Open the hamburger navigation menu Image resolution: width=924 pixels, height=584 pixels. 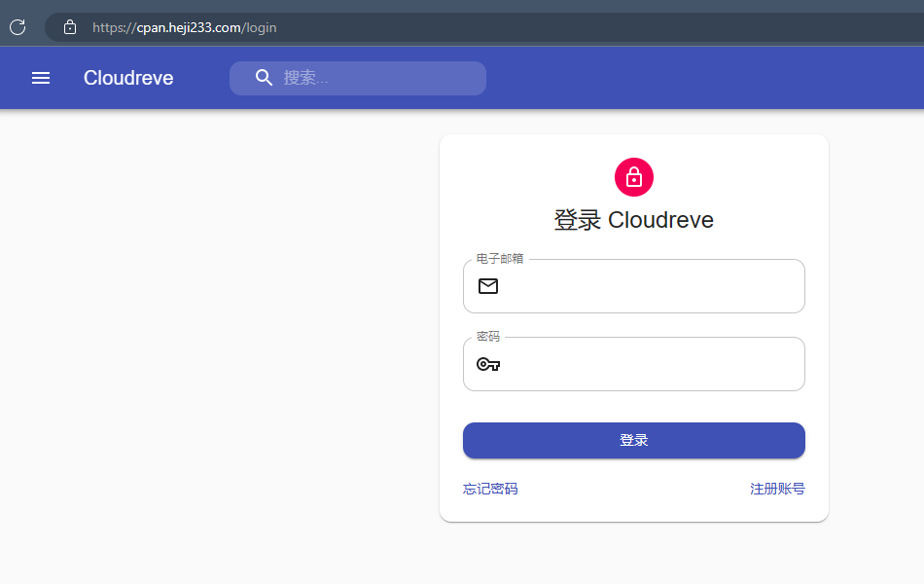click(x=41, y=78)
